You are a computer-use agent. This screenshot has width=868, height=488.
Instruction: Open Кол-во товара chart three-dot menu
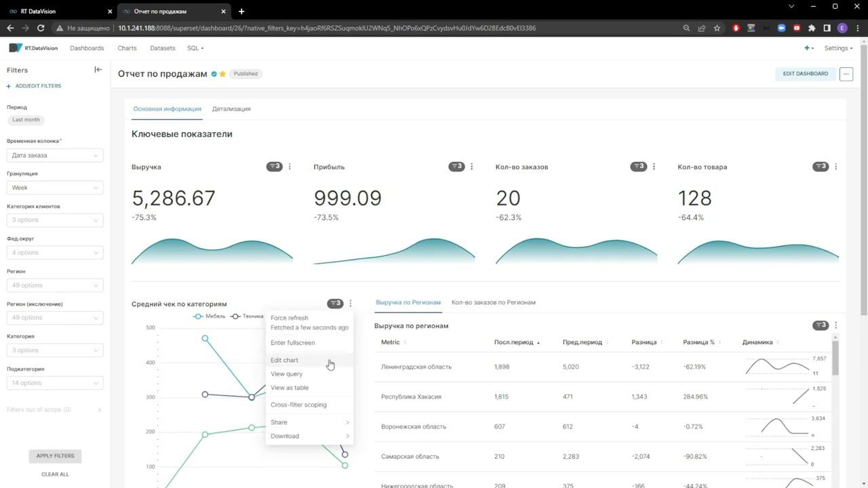[835, 167]
